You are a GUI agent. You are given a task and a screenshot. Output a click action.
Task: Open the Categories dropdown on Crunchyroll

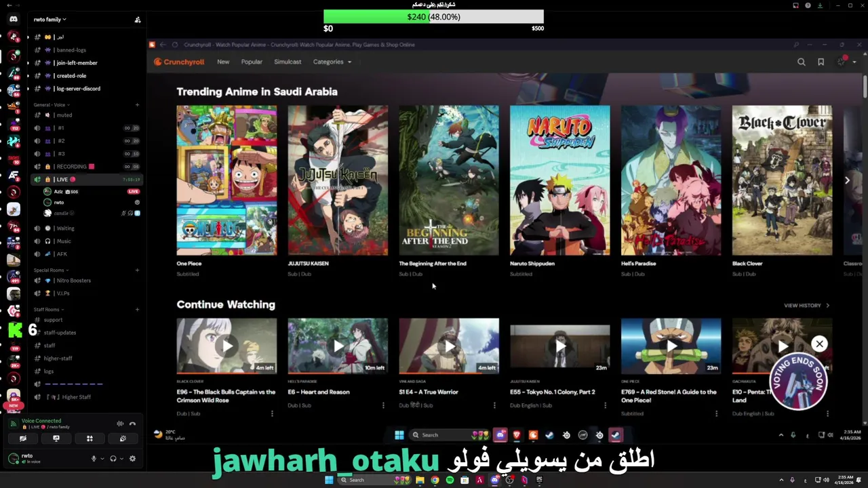tap(332, 62)
